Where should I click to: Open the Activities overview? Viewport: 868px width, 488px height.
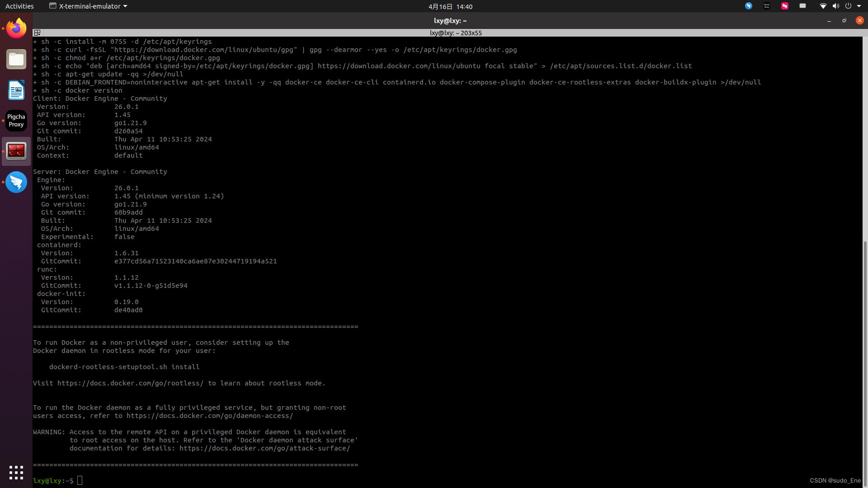click(19, 6)
